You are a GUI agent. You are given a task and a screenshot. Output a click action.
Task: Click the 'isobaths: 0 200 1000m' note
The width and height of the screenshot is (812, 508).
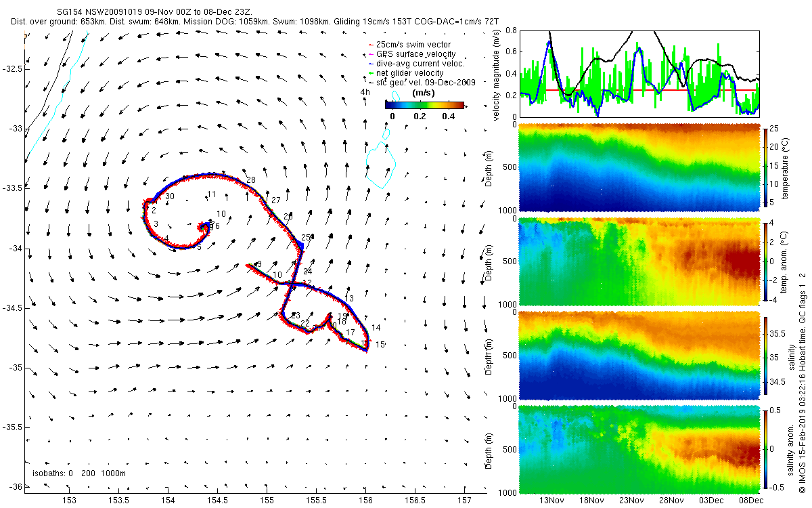pyautogui.click(x=79, y=473)
